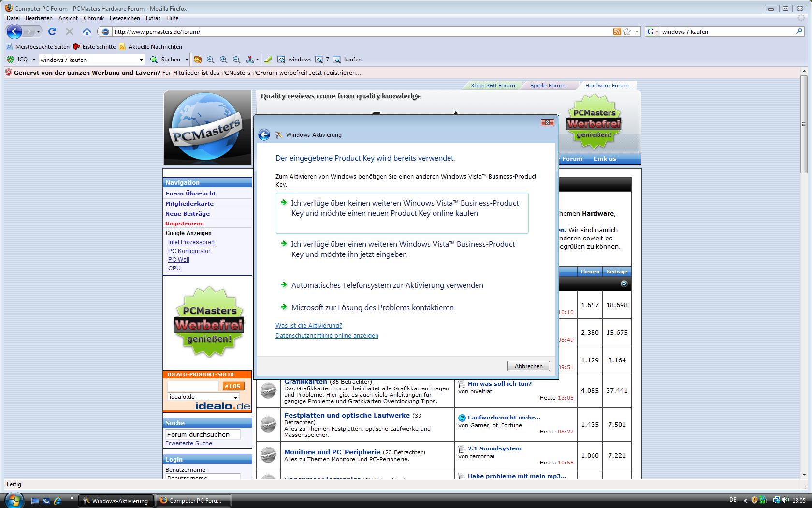Go back with the Firefox back arrow
The height and width of the screenshot is (508, 812).
coord(14,32)
